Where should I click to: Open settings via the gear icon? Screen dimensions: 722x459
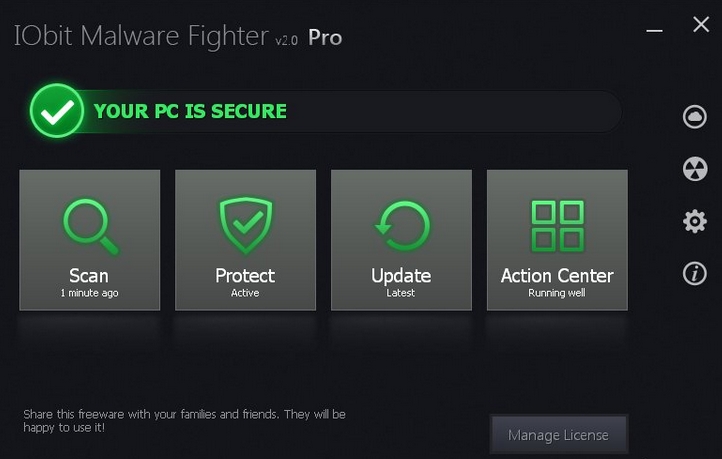(694, 221)
